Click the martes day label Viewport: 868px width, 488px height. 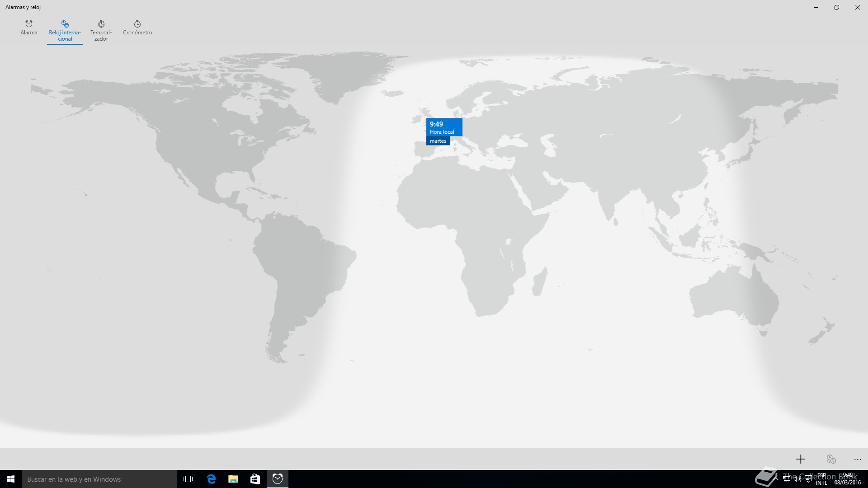click(x=438, y=141)
